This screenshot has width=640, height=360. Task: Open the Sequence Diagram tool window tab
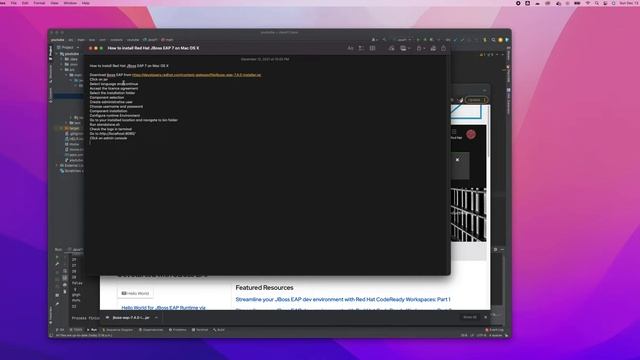[118, 330]
